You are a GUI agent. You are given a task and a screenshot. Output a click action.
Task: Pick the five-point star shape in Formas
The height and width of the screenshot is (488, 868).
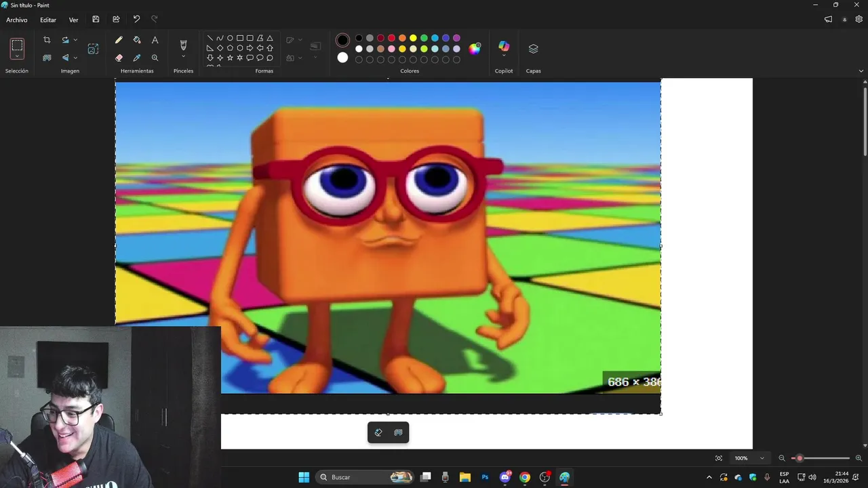(230, 58)
